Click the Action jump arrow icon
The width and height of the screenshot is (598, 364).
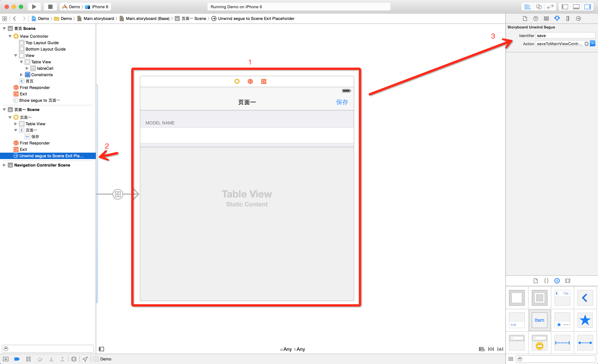point(586,44)
